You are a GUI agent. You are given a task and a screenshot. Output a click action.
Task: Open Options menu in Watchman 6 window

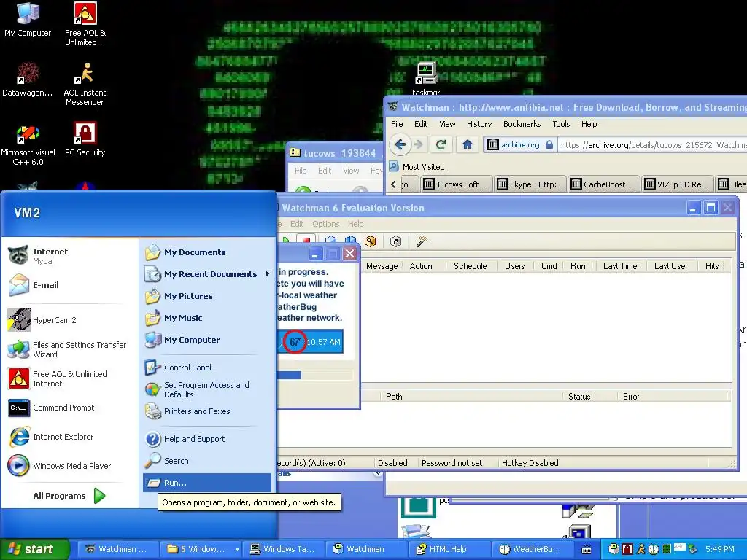(326, 224)
